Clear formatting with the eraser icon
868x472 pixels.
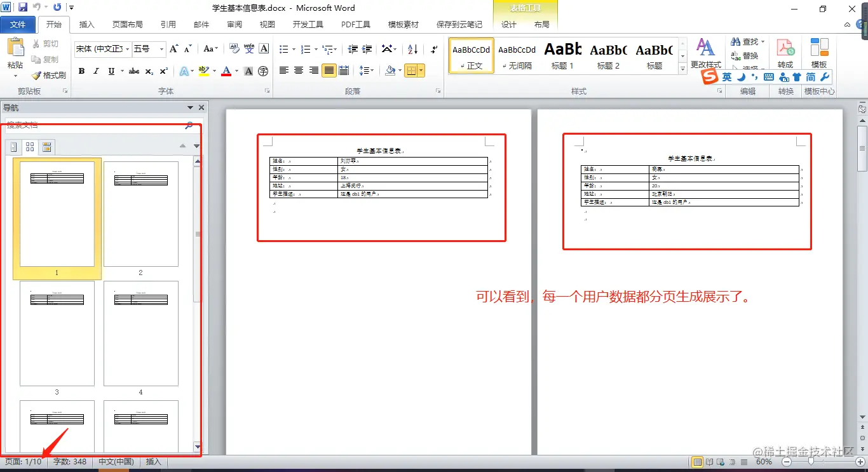pyautogui.click(x=234, y=49)
